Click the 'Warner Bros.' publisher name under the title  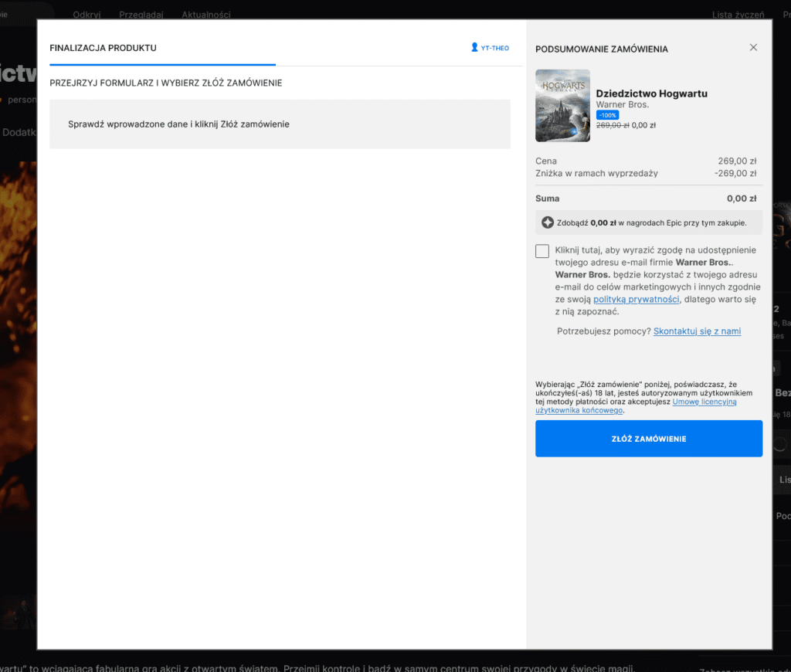pos(622,105)
